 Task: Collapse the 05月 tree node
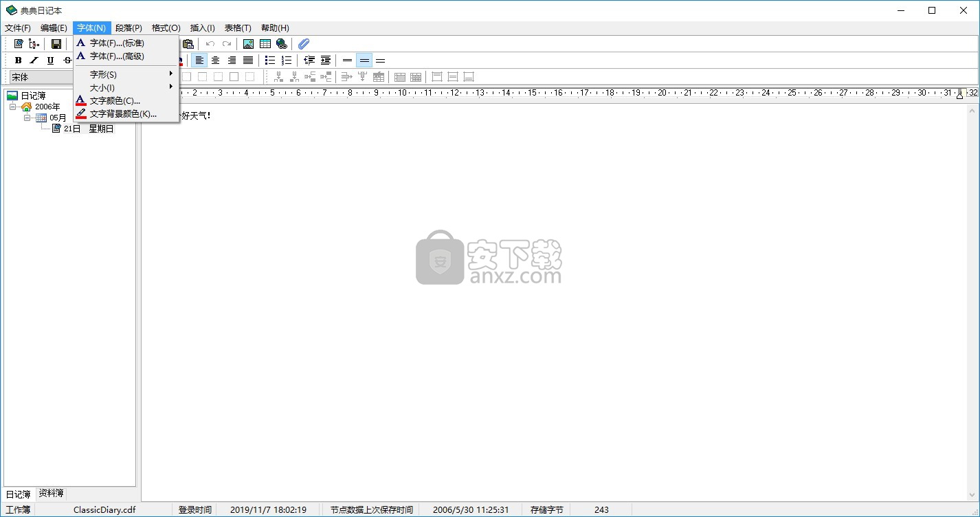(x=27, y=118)
